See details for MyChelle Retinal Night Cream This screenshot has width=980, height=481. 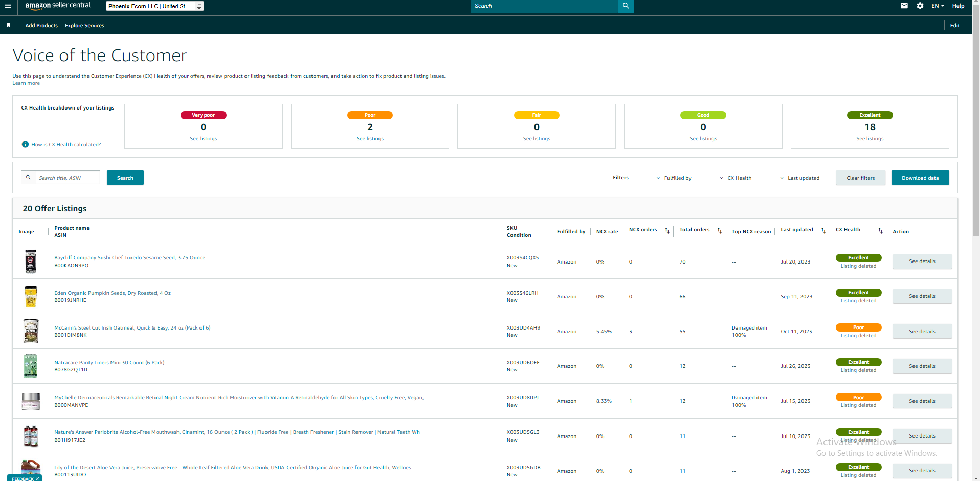pyautogui.click(x=922, y=401)
